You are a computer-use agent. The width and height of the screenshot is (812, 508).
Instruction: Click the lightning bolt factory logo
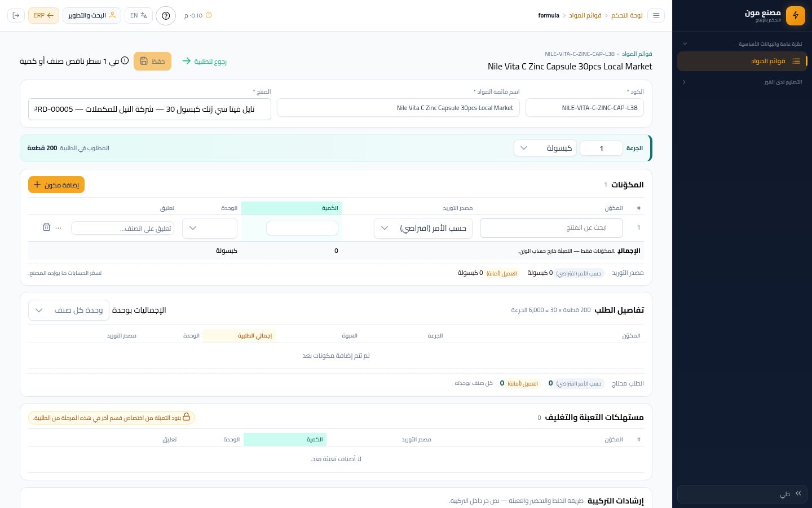click(796, 15)
